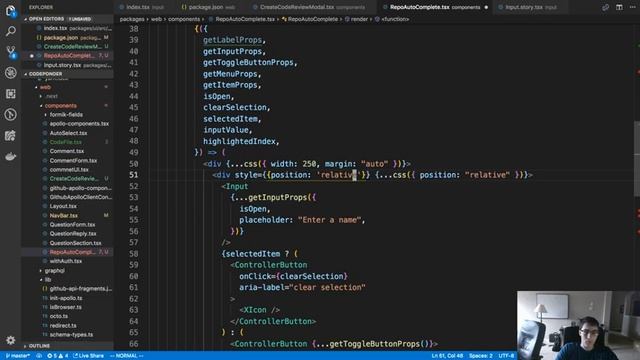This screenshot has height=360, width=640.
Task: Expand the formik-fields folder
Action: tap(67, 115)
